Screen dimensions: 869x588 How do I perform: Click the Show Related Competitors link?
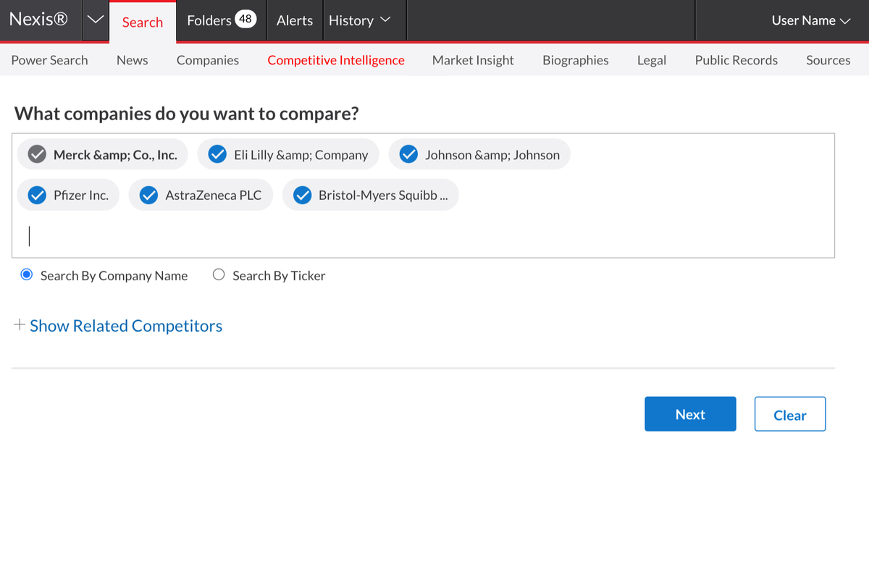point(126,326)
